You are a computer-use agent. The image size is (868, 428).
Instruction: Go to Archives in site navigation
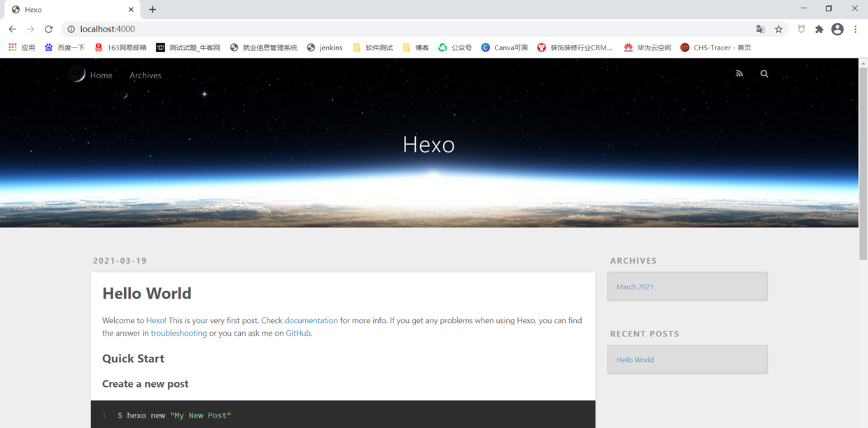[x=146, y=76]
